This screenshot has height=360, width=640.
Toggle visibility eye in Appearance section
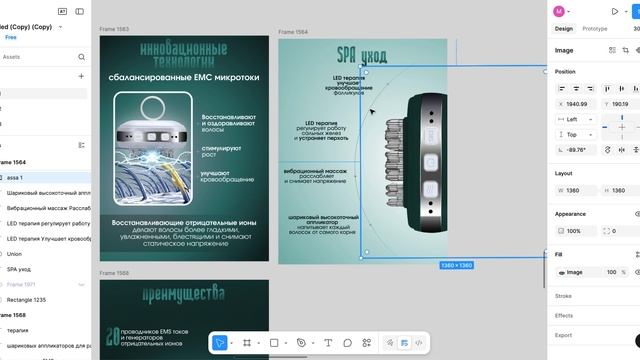coord(638,214)
